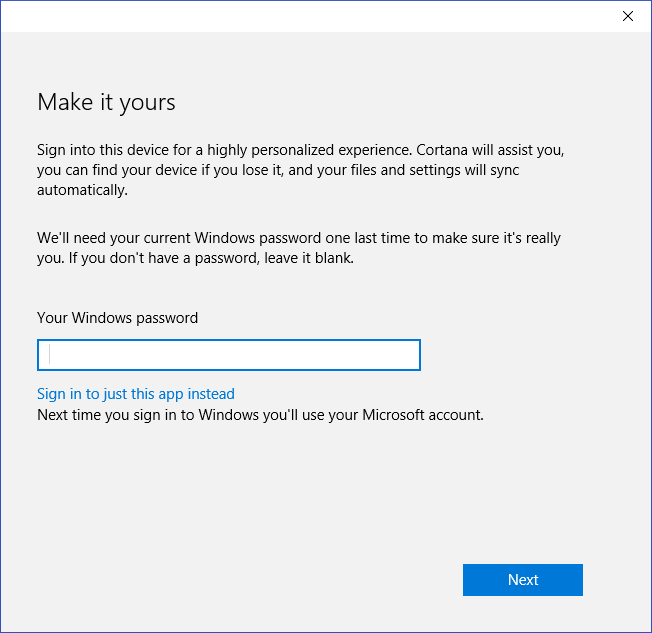Focus the Windows password input field
The image size is (652, 633).
(x=228, y=355)
